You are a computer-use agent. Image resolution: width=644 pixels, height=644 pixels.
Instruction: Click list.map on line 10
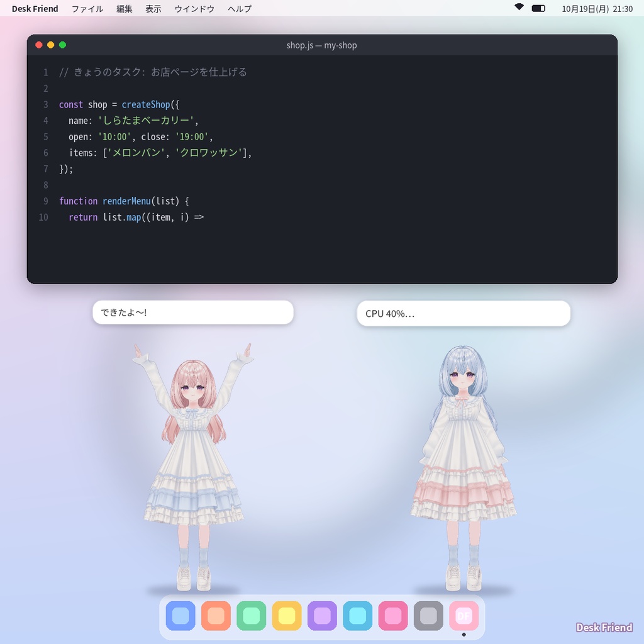click(x=122, y=217)
